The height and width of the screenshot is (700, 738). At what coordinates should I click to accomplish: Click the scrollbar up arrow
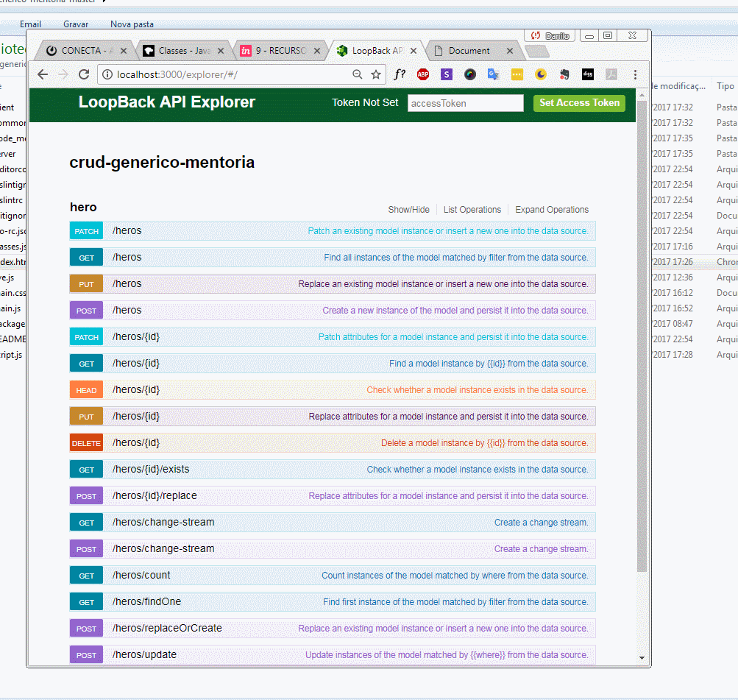click(642, 96)
